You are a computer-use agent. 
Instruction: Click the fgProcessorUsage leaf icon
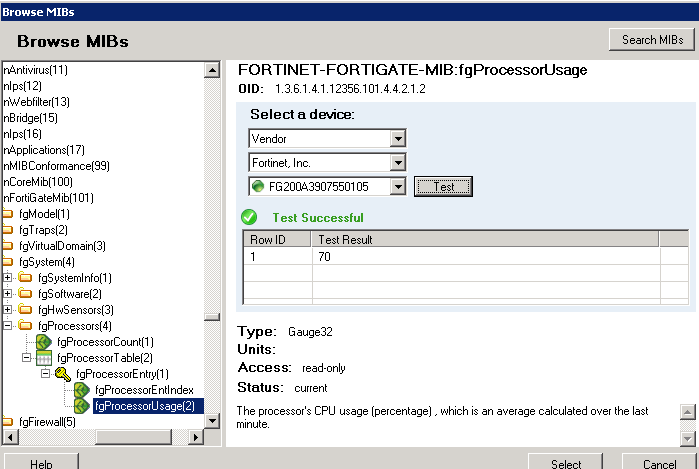pyautogui.click(x=82, y=406)
